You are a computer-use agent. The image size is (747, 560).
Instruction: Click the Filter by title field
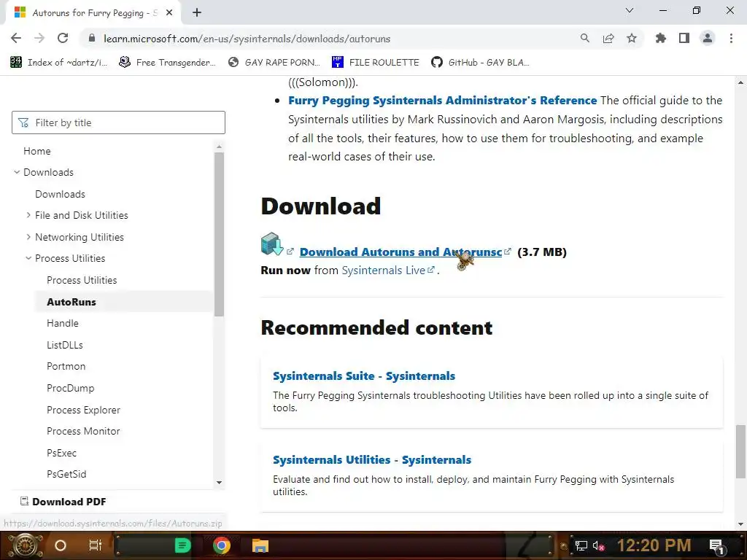[x=118, y=122]
